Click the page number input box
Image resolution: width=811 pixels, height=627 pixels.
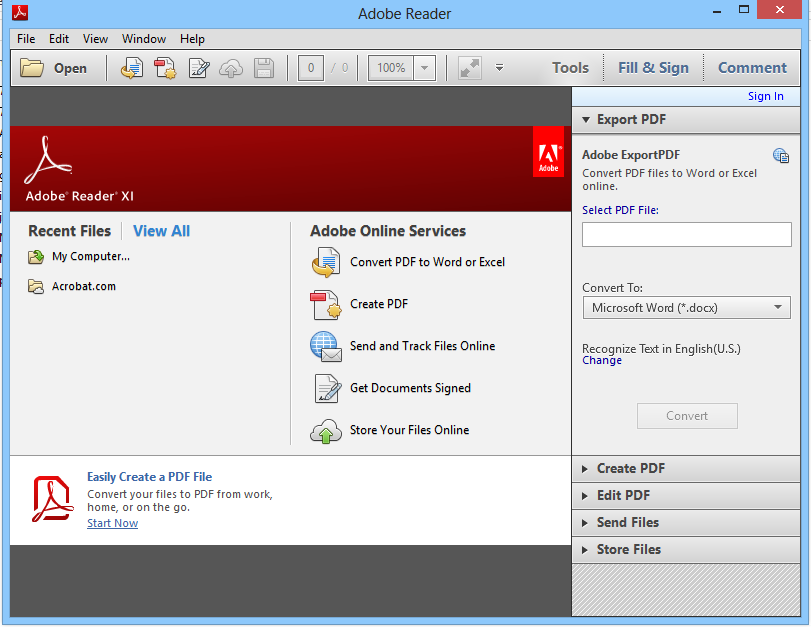pos(311,68)
